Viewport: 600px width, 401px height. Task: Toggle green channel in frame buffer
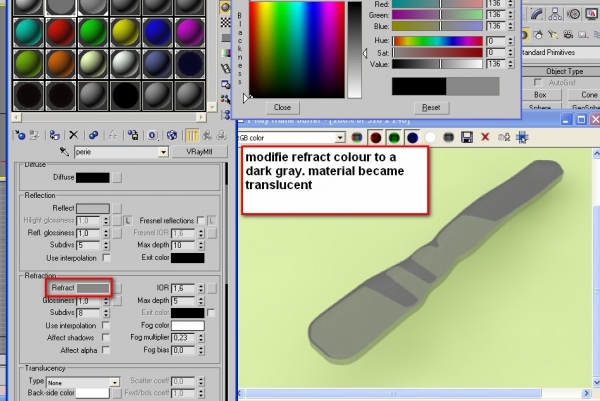(394, 137)
